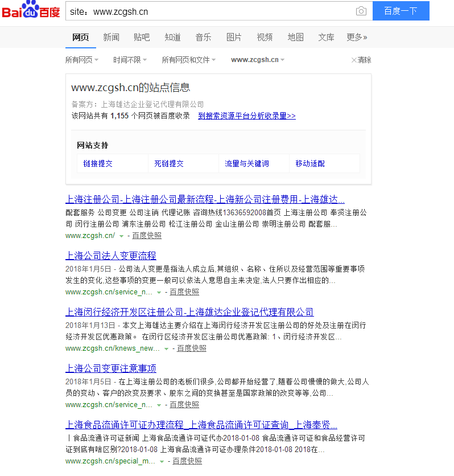Open the www.zcgsh.cn site filter dropdown
The height and width of the screenshot is (476, 454).
click(x=257, y=60)
